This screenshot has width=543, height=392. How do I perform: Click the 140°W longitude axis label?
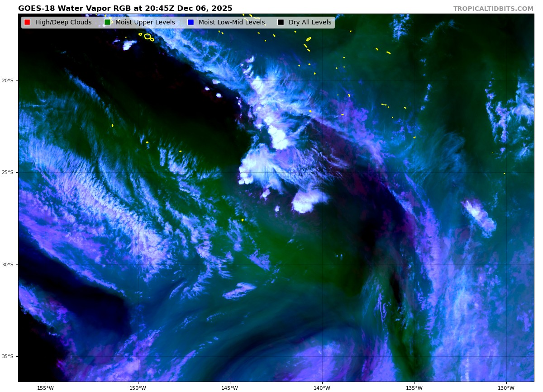point(322,387)
